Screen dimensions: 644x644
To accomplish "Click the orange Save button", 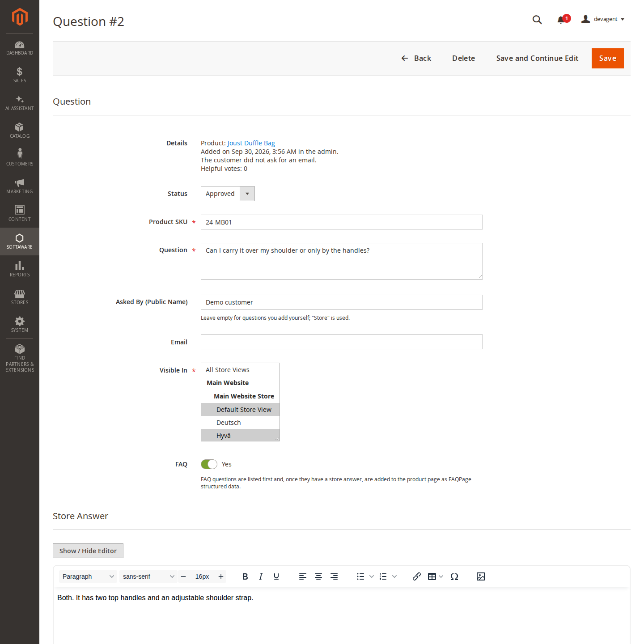I will click(608, 59).
